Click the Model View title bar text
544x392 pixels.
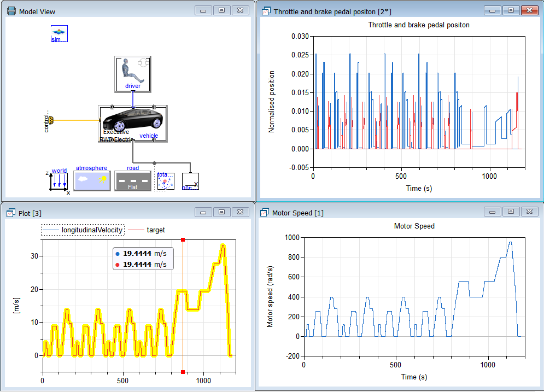point(37,11)
